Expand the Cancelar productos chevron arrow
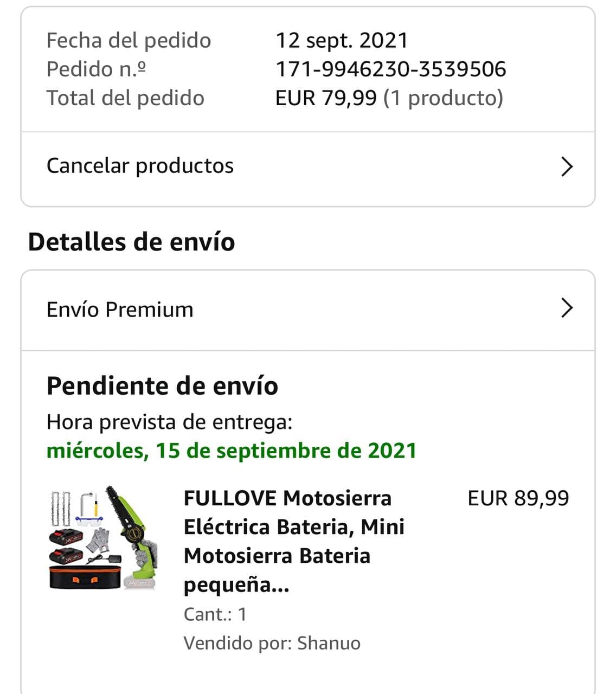The width and height of the screenshot is (616, 694). (x=567, y=166)
